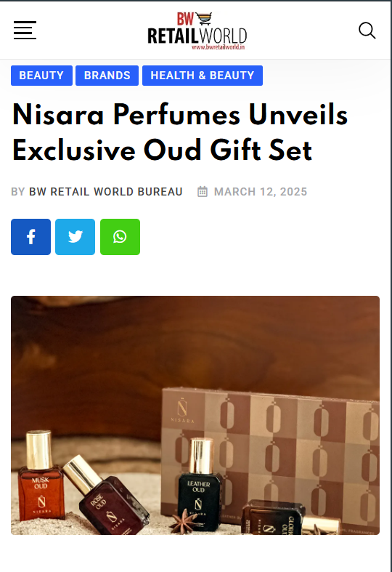Click the Musk Oud bottle in photo
Image resolution: width=392 pixels, height=572 pixels.
click(40, 476)
